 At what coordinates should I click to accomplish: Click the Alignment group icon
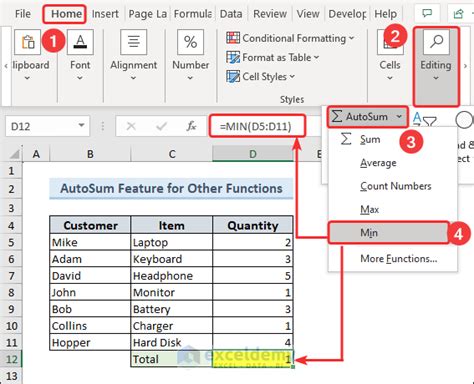(133, 42)
